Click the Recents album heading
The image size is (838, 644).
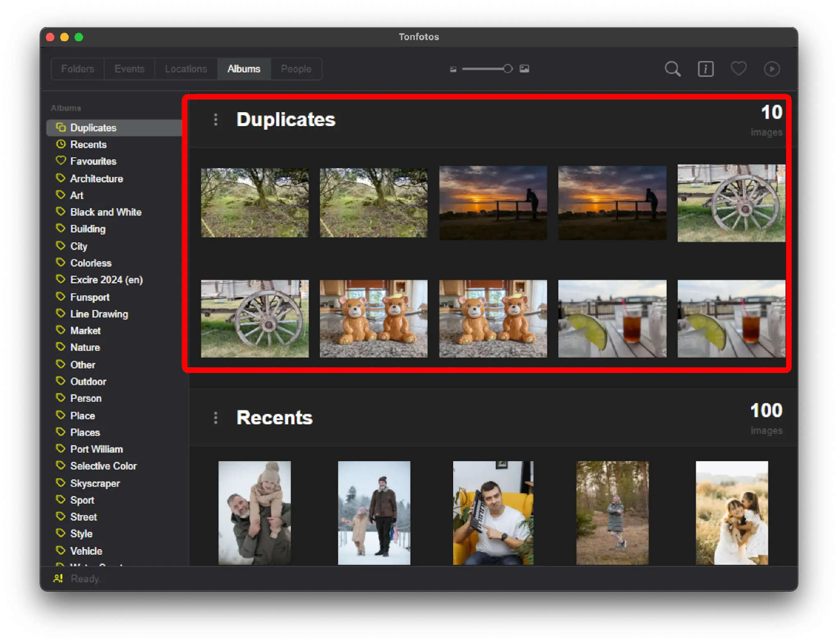274,418
